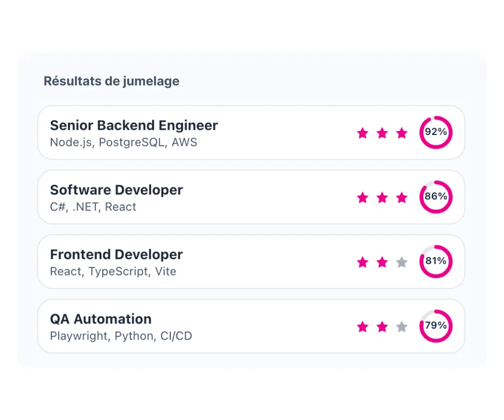Open the QA Automation job title
Screen dimensions: 504x420
[x=101, y=319]
